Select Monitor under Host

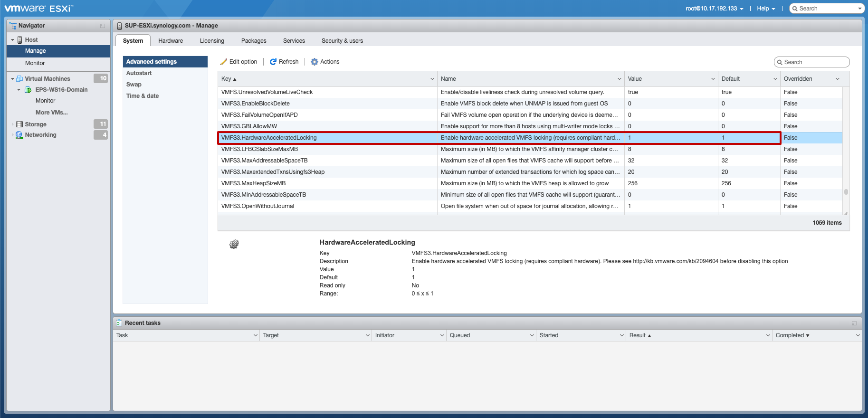[x=58, y=63]
